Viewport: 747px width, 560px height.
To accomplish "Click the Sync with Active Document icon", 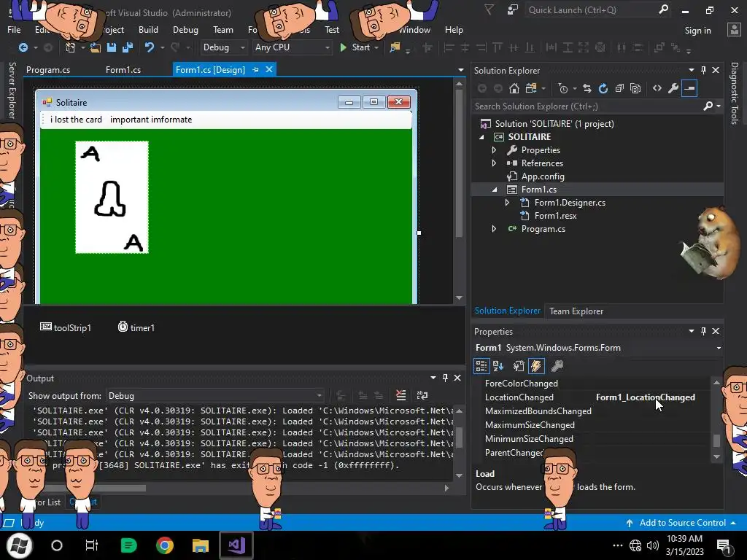I will coord(587,88).
